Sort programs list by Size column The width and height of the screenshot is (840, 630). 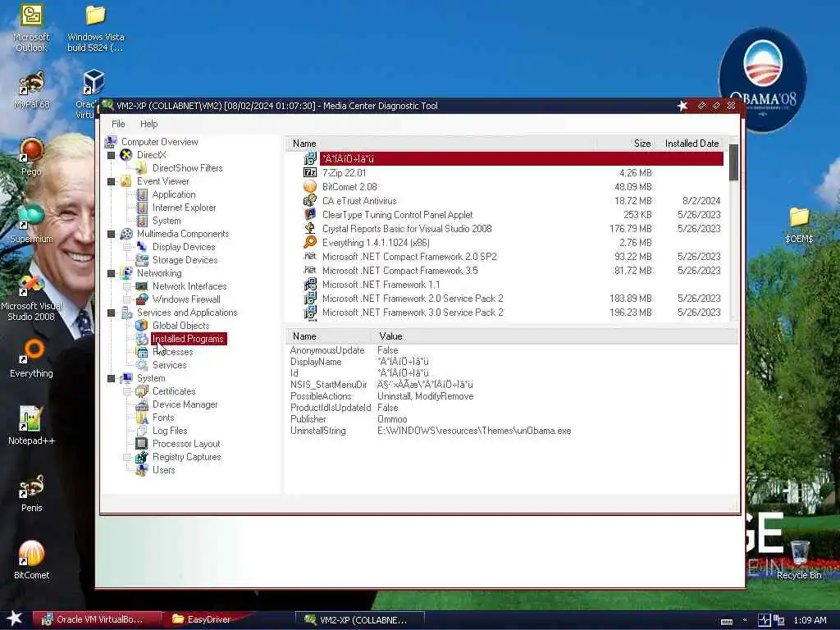point(625,144)
